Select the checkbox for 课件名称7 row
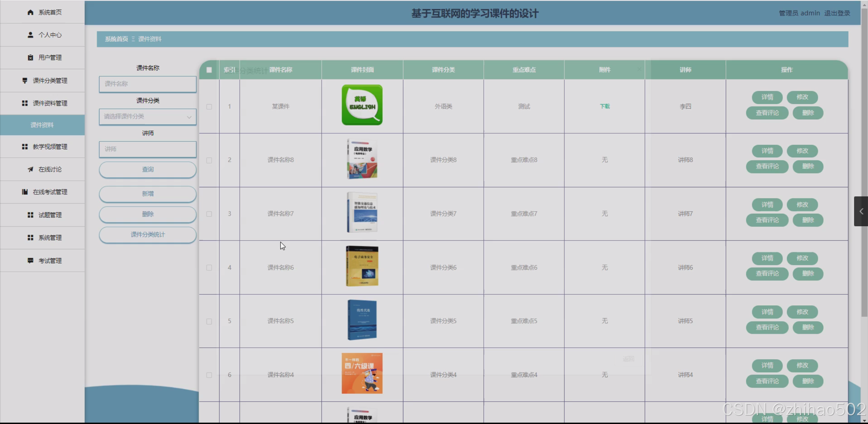 (x=209, y=214)
